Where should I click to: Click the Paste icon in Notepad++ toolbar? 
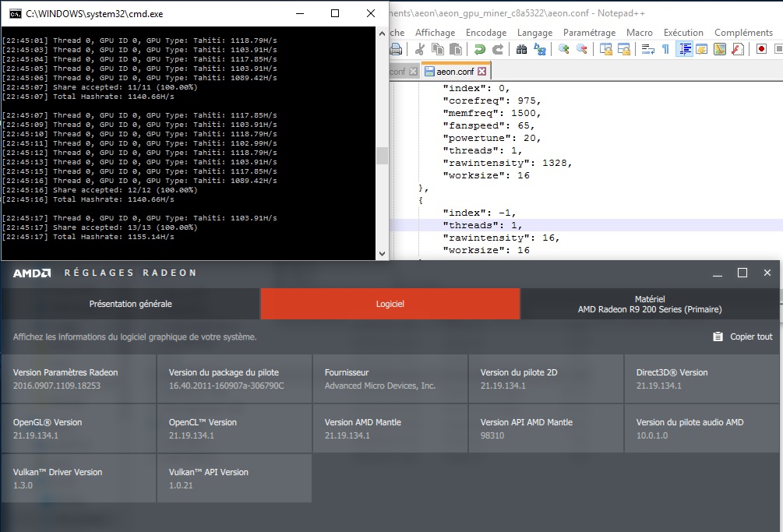pos(456,49)
